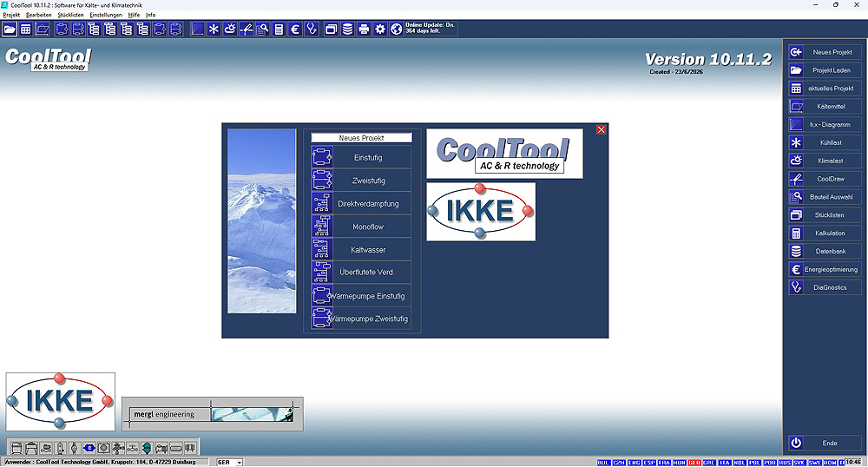This screenshot has width=868, height=467.
Task: Click the blue component icon in bottom toolbar
Action: [x=89, y=448]
